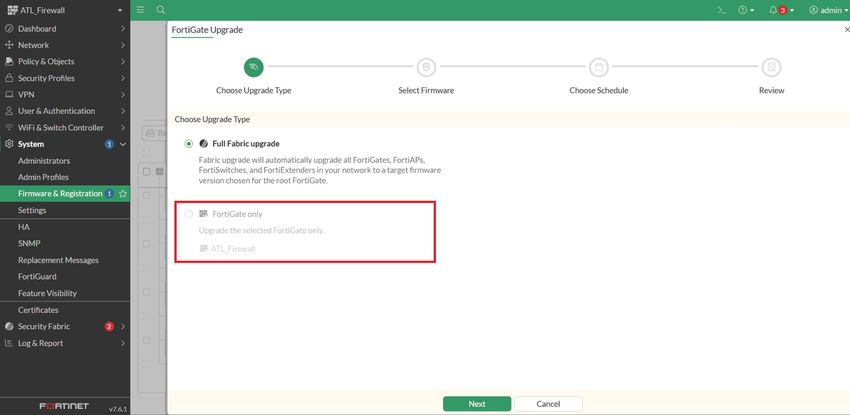850x415 pixels.
Task: Click the Choose Schedule step icon
Action: [x=599, y=67]
